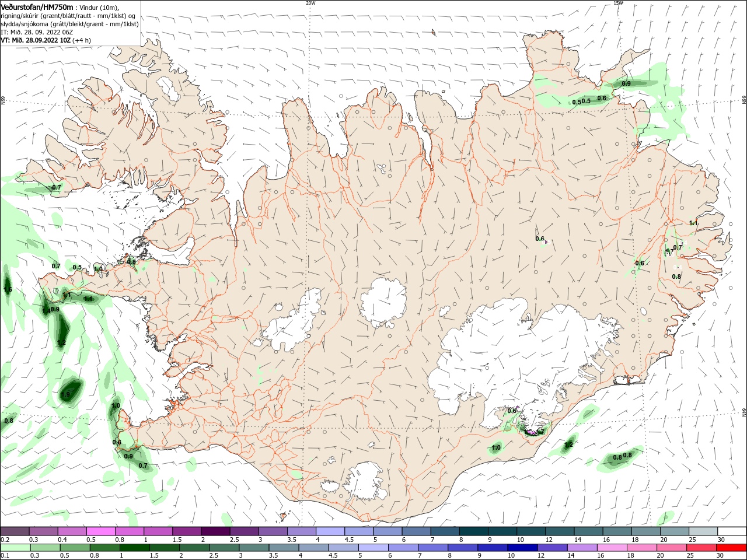
Task: Select the top-row legend swatch starting at 4
Action: tap(330, 531)
